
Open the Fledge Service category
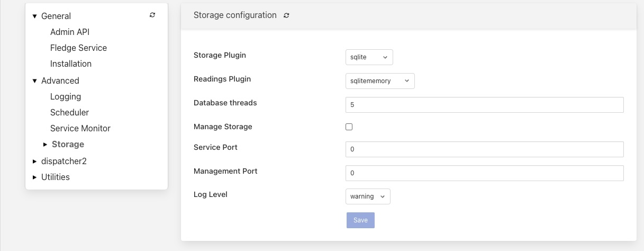[78, 48]
